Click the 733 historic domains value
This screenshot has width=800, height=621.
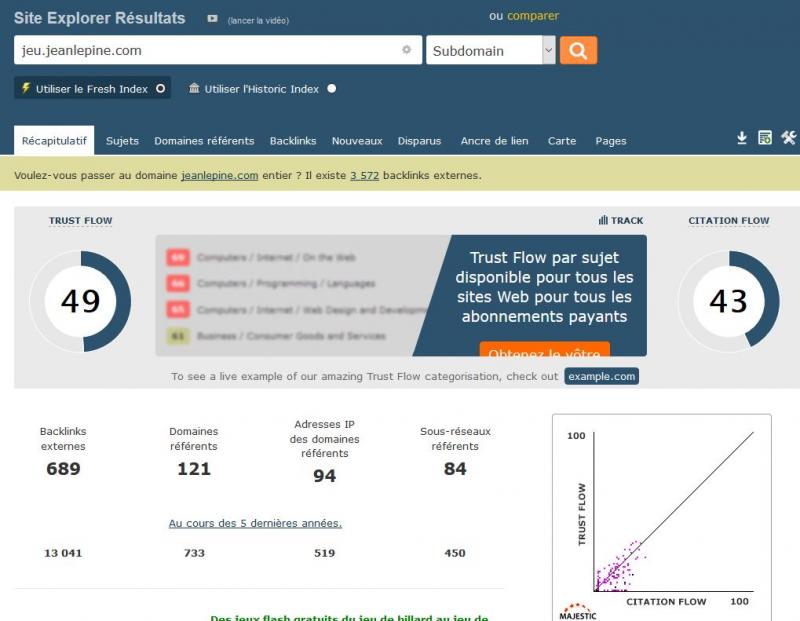[x=194, y=553]
